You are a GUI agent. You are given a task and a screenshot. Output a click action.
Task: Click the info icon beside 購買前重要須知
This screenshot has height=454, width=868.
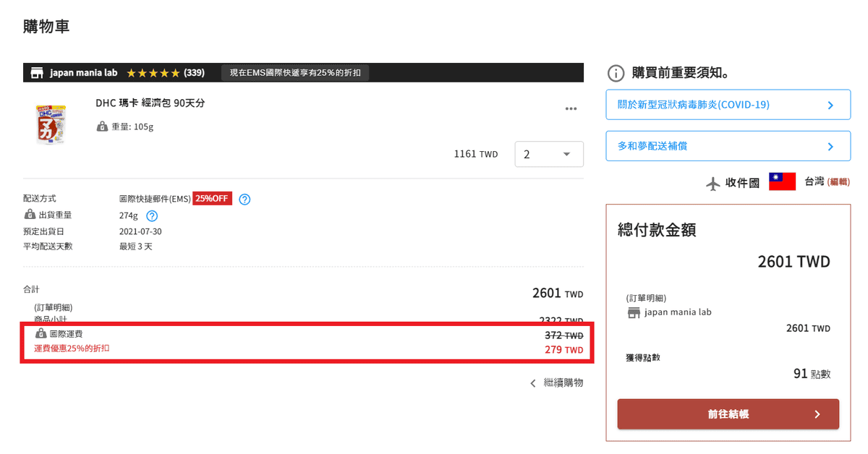click(616, 73)
